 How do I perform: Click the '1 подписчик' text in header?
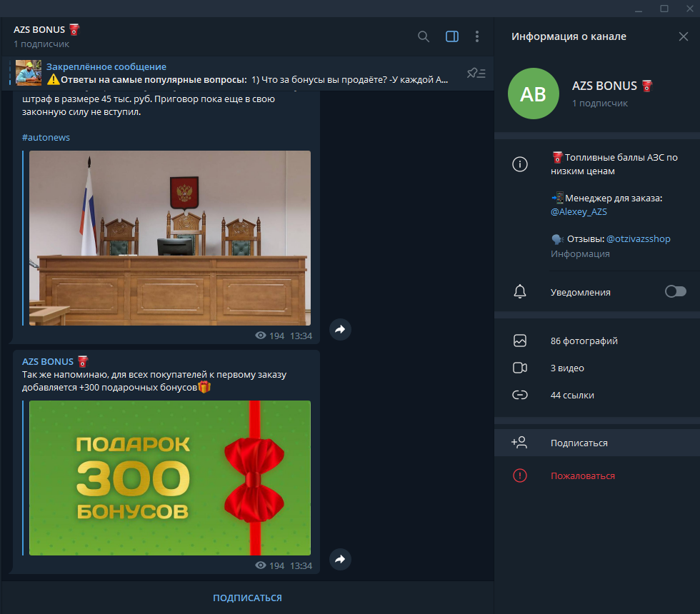click(x=41, y=44)
